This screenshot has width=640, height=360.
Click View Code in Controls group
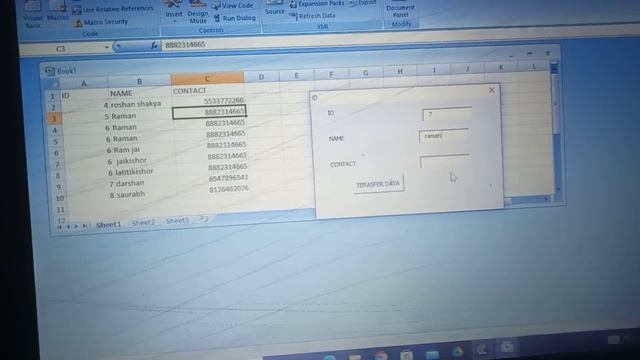pyautogui.click(x=233, y=6)
